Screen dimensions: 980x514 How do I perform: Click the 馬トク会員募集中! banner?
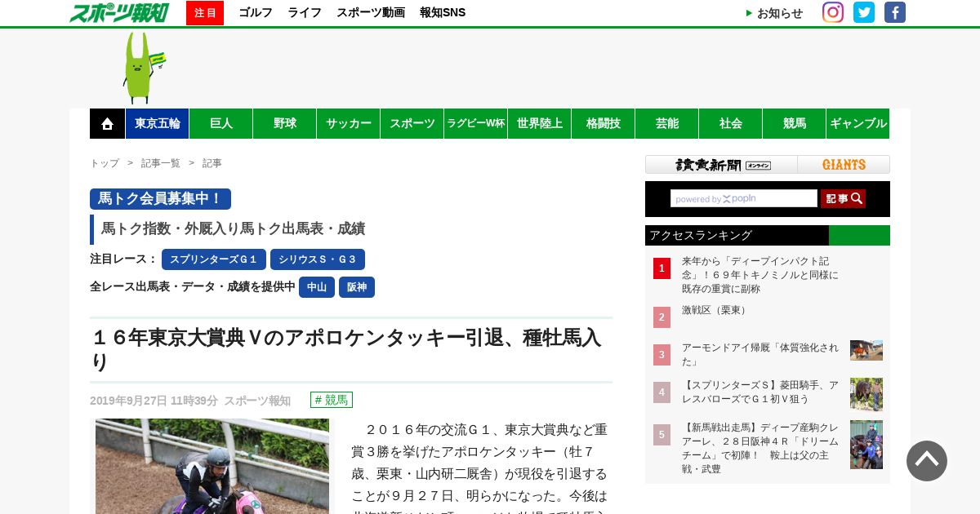160,199
